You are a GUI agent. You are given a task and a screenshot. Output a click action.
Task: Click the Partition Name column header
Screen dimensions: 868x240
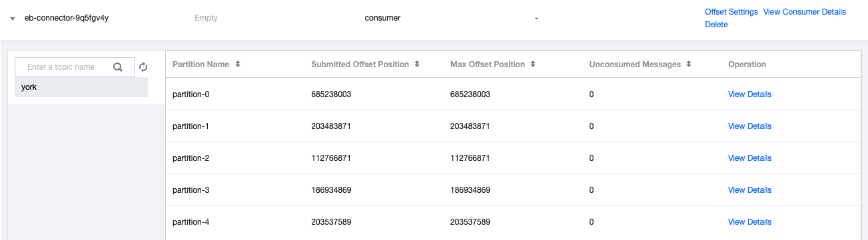201,64
